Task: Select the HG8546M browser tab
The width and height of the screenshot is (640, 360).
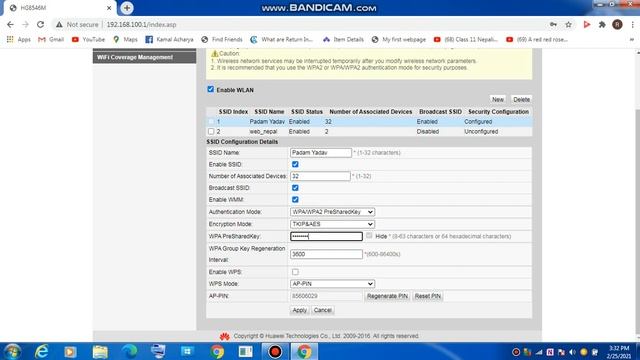Action: (59, 8)
